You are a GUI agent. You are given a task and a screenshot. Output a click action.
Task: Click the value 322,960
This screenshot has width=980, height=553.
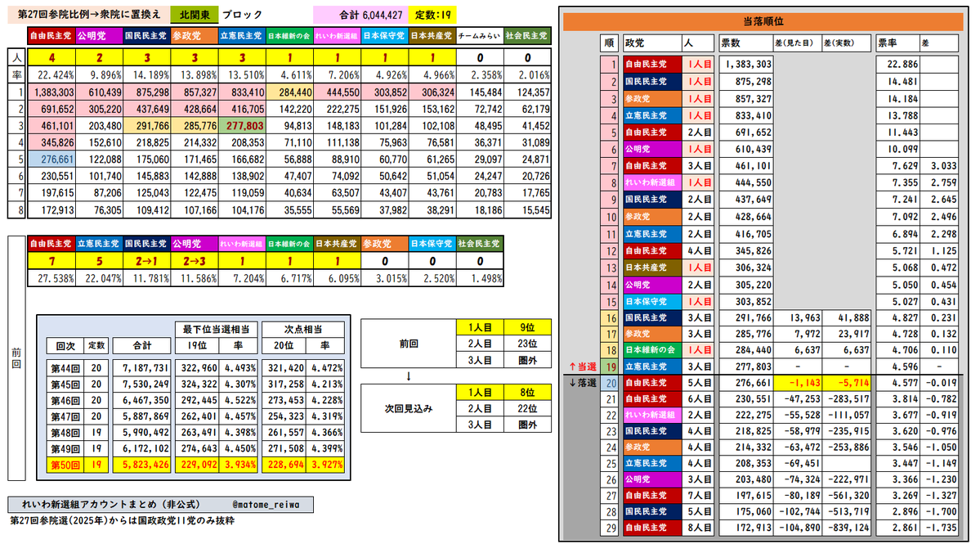tap(197, 368)
